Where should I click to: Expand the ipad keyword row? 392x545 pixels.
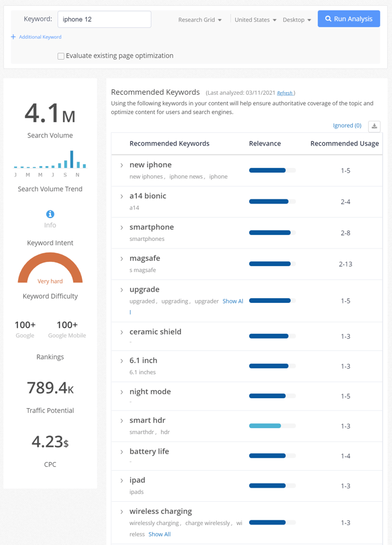pyautogui.click(x=121, y=480)
